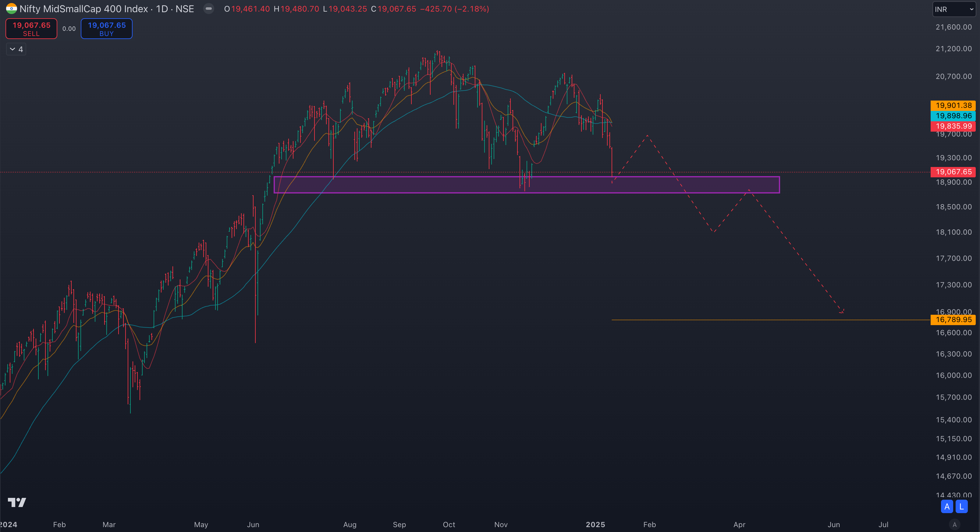This screenshot has height=532, width=980.
Task: Click the 0.00 spread value
Action: click(69, 29)
